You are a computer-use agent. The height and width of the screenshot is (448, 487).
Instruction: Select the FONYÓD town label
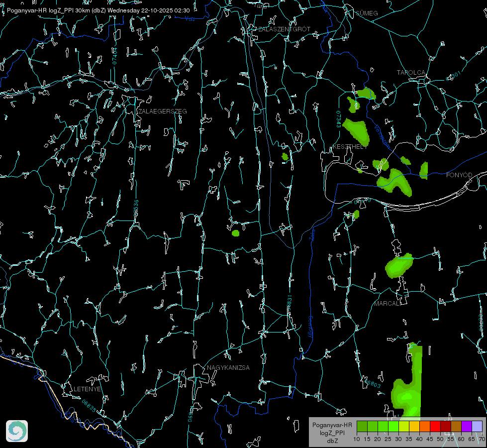coord(459,175)
